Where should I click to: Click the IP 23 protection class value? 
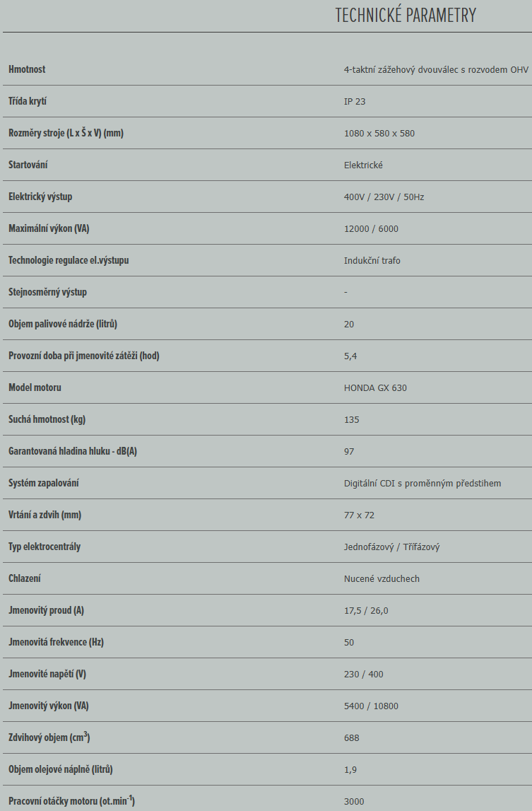tap(355, 101)
